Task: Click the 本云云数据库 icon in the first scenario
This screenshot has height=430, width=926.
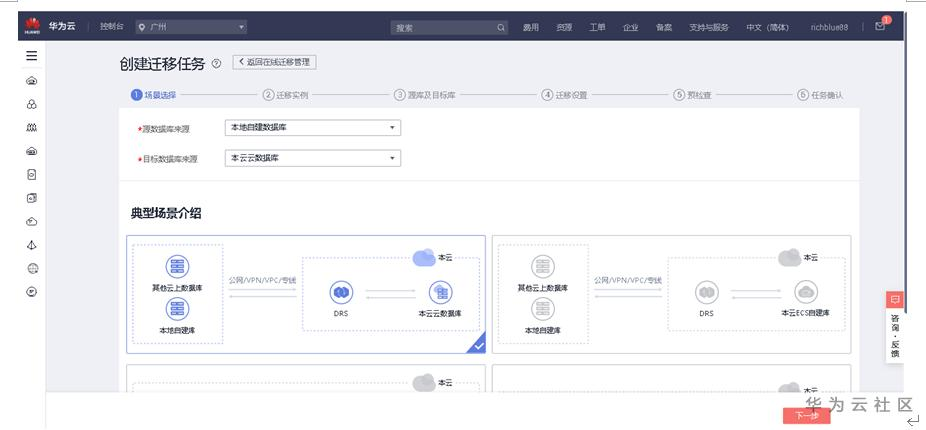Action: click(440, 292)
